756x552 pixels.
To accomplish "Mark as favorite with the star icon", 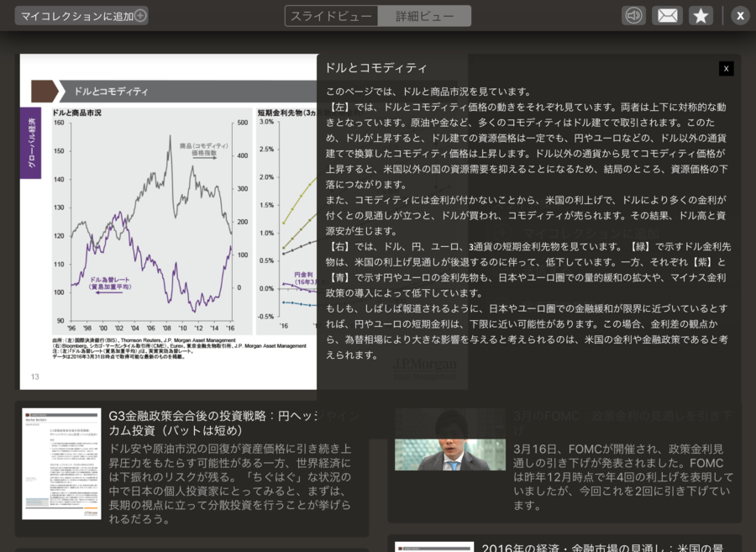I will 701,15.
